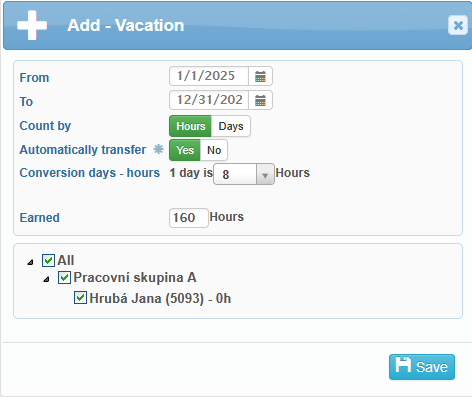Click the floppy disk icon on Save
This screenshot has height=397, width=472.
coord(403,365)
